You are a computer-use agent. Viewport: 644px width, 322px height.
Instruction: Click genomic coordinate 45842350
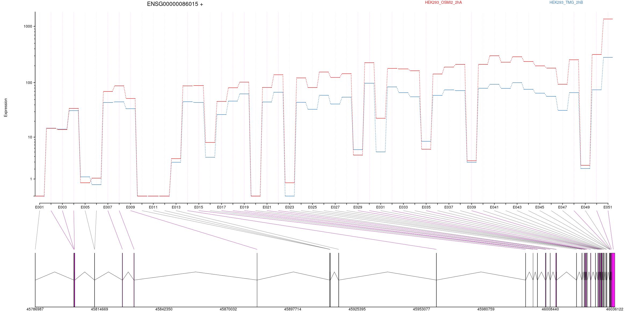tap(164, 309)
